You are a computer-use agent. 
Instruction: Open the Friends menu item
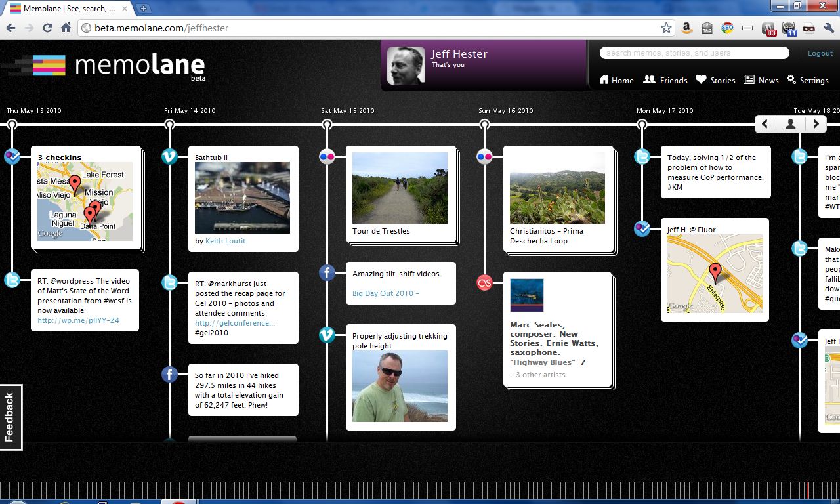tap(665, 80)
